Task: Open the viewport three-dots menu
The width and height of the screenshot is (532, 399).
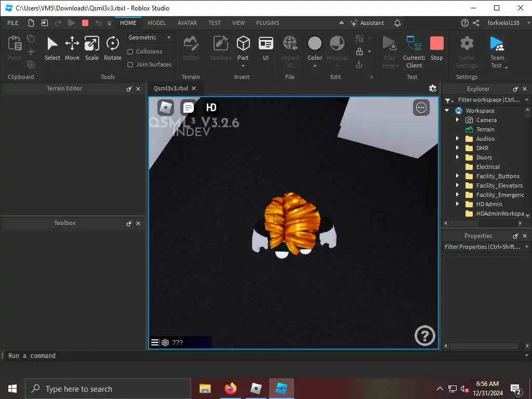Action: [421, 108]
